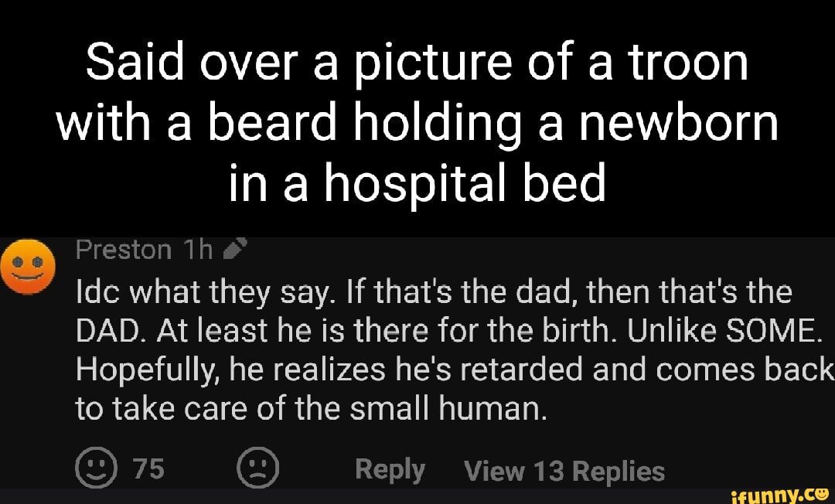Click the 1h timestamp
Screen dimensions: 835x504
point(199,250)
